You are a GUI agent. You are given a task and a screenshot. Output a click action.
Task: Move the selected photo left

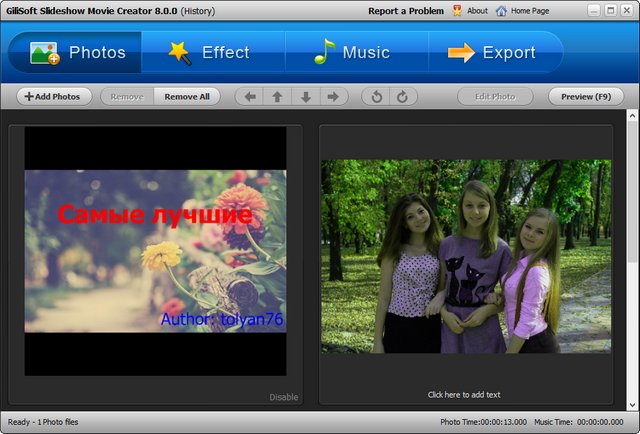[x=251, y=97]
